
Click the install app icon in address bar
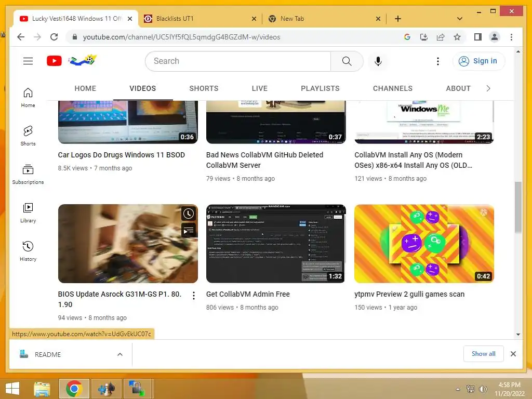coord(424,37)
